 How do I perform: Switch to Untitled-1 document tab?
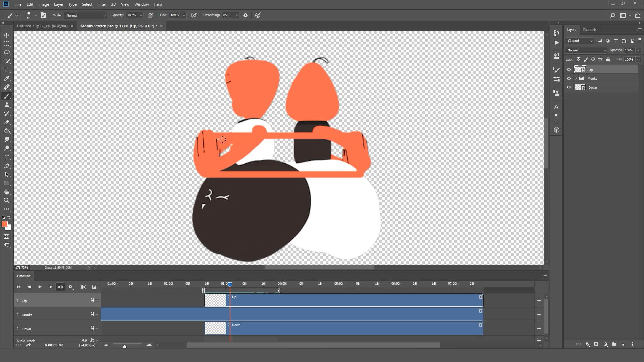pos(42,26)
